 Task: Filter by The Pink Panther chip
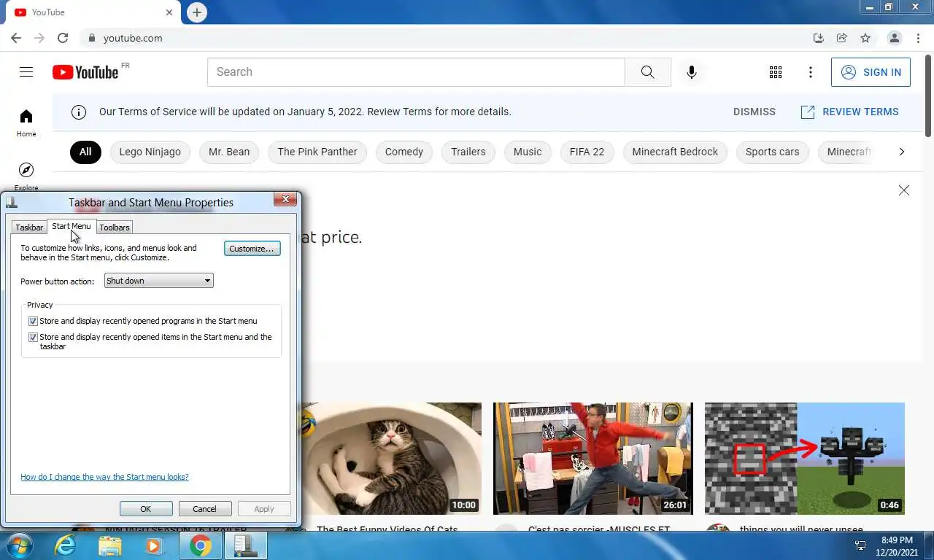[x=317, y=152]
